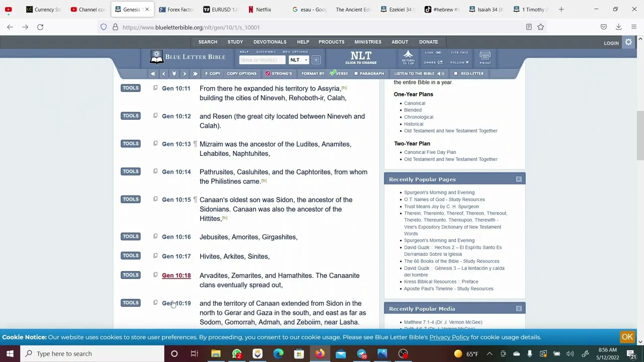Expand the Follow dropdown menu
This screenshot has height=362, width=644.
click(x=459, y=62)
